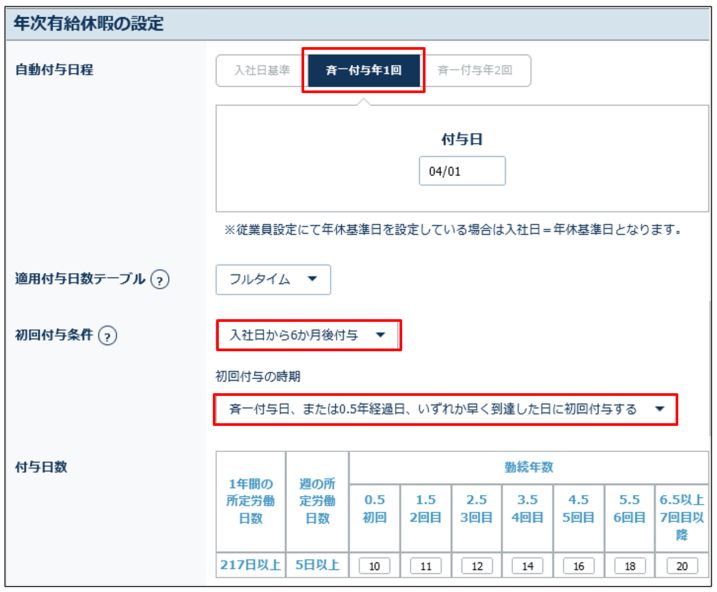
Task: Edit the 6.5以上 field showing 20
Action: pyautogui.click(x=682, y=566)
